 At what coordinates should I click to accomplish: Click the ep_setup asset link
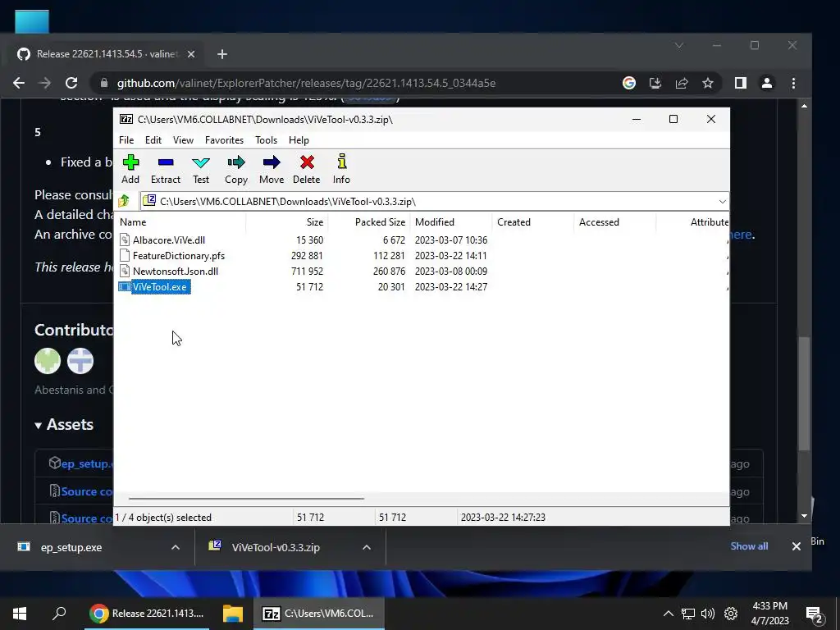(87, 464)
